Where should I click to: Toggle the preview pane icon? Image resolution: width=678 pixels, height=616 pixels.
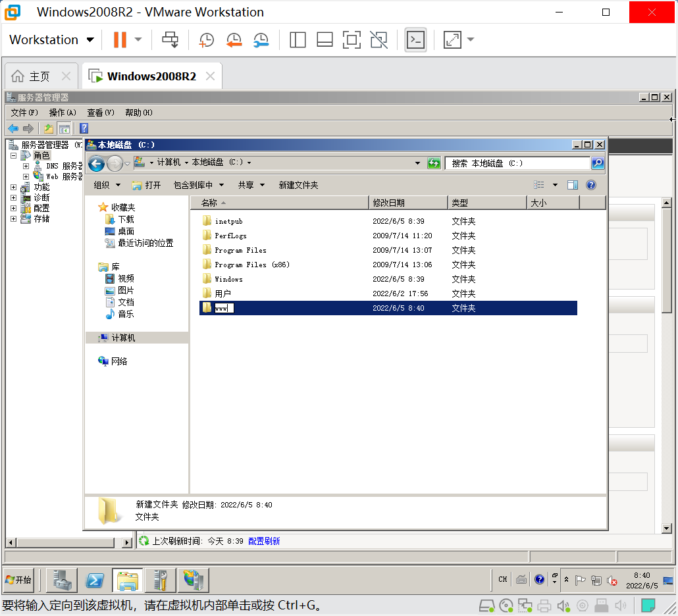click(x=573, y=185)
